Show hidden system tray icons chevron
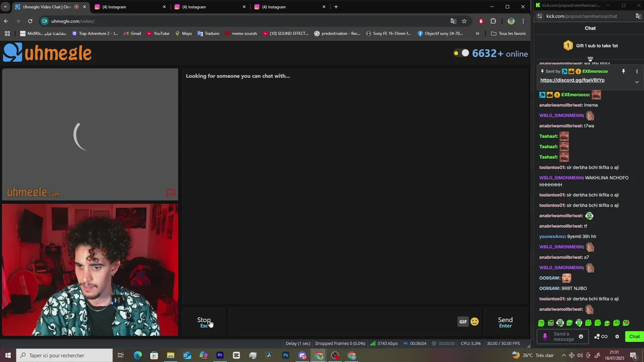 click(564, 355)
